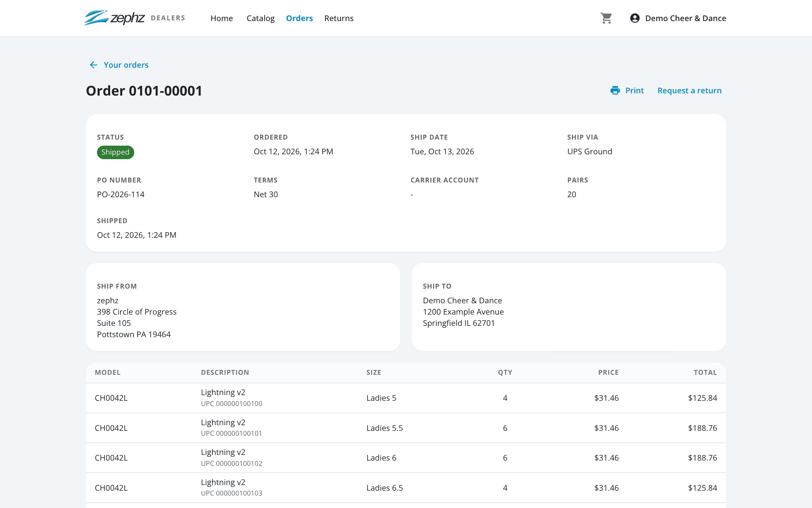Click the Print link
Viewport: 812px width, 508px height.
click(635, 90)
